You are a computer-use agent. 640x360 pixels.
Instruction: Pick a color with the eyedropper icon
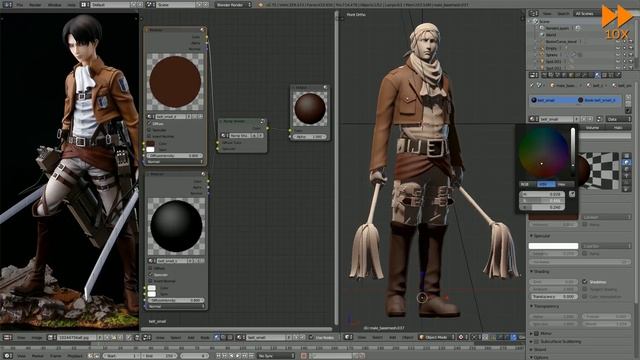pos(572,194)
